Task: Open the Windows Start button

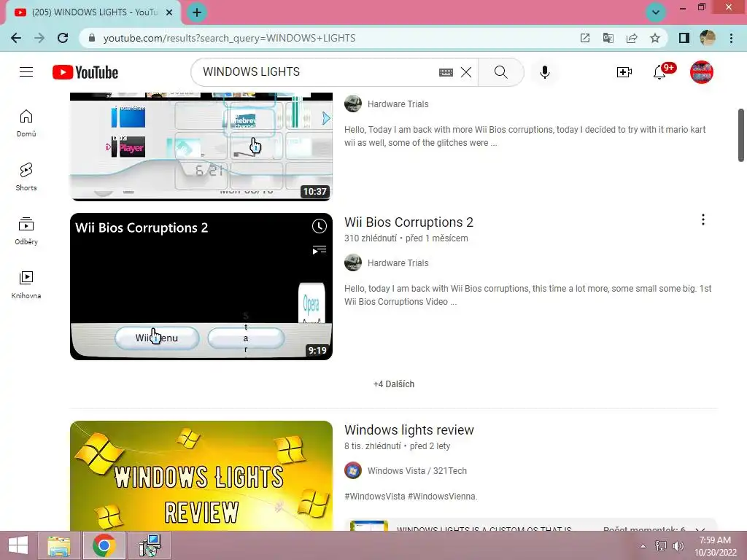Action: tap(18, 545)
